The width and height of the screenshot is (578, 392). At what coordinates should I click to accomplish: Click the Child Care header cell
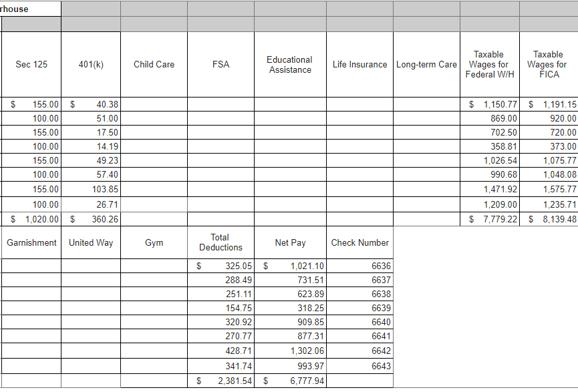pos(154,64)
